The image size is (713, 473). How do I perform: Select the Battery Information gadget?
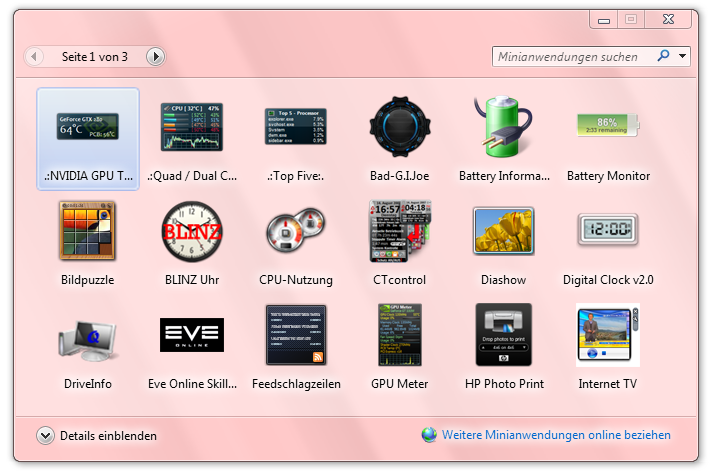point(504,127)
